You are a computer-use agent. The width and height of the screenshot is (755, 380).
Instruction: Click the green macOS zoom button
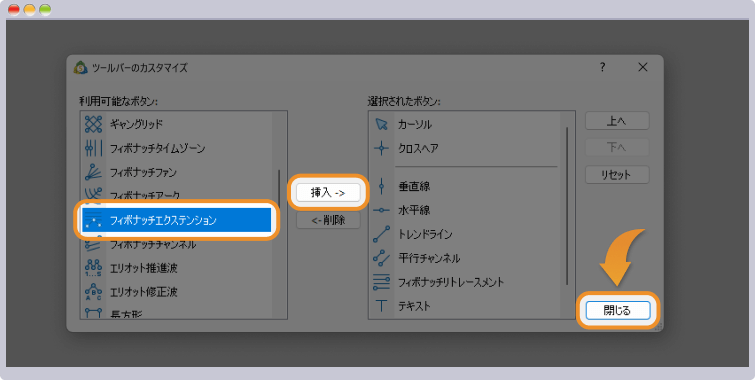pos(45,9)
